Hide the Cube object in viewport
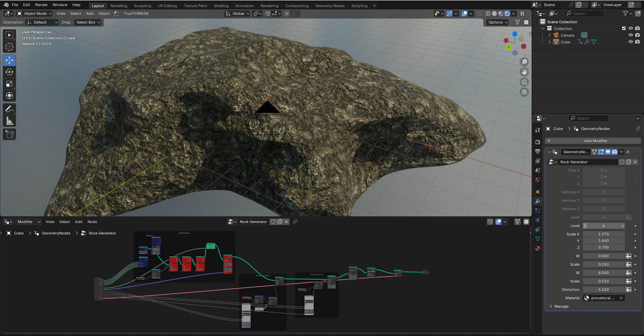644x336 pixels. (630, 42)
